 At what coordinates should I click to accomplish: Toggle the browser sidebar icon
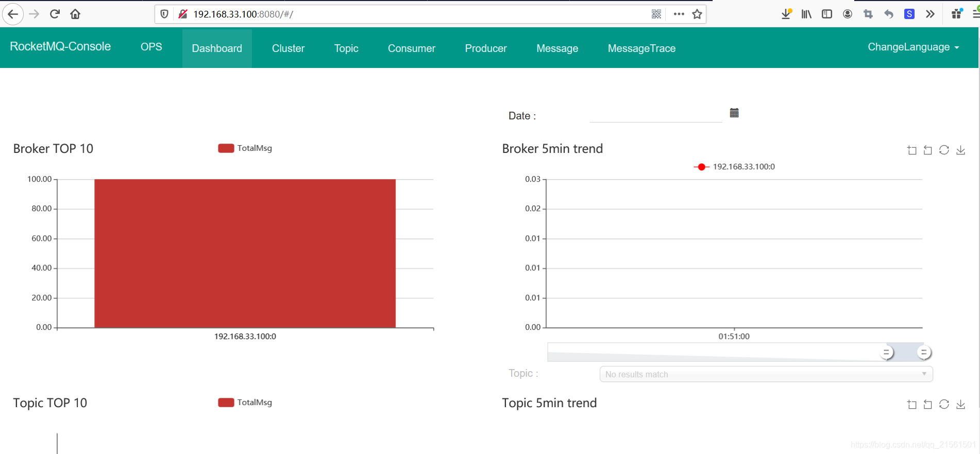[x=827, y=14]
